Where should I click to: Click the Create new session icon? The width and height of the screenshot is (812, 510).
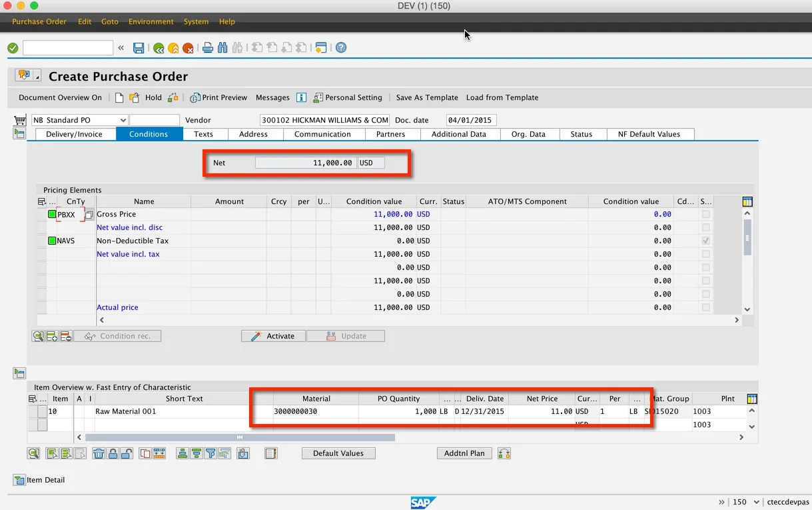point(321,48)
